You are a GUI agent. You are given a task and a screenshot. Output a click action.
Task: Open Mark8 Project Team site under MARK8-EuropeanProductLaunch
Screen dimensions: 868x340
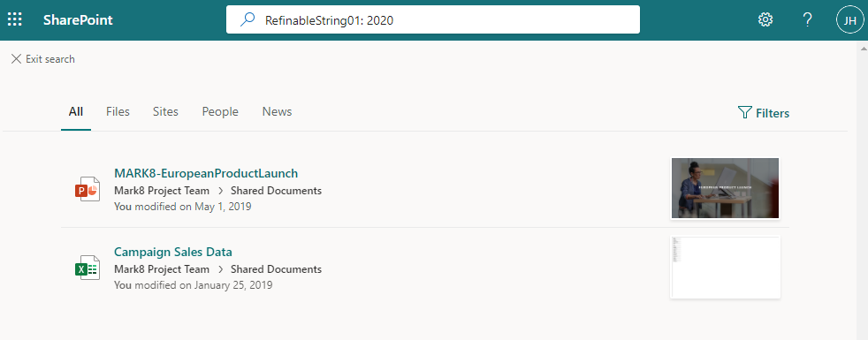[162, 191]
